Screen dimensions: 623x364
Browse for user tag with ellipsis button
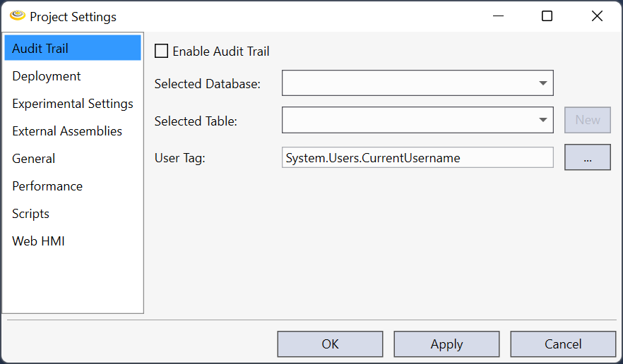tap(587, 158)
